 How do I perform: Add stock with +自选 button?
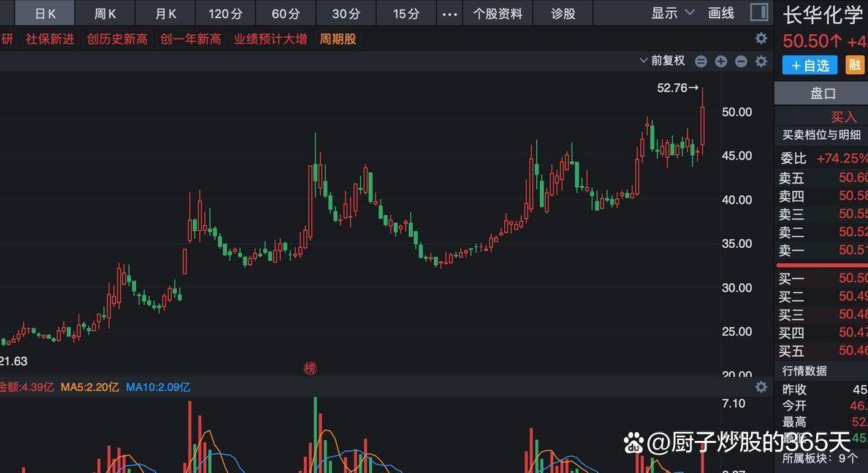pos(810,65)
